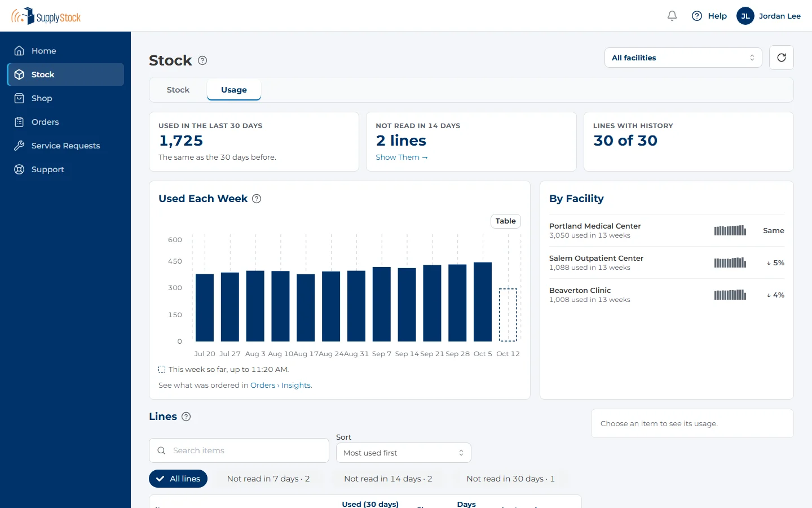Open the Sort dropdown showing Most used first
The height and width of the screenshot is (508, 812).
pyautogui.click(x=404, y=453)
